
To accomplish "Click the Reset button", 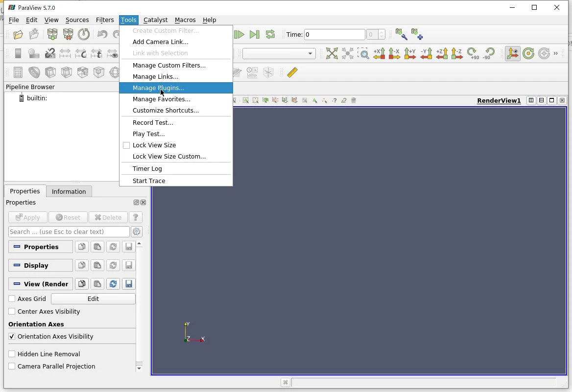I will (x=68, y=218).
